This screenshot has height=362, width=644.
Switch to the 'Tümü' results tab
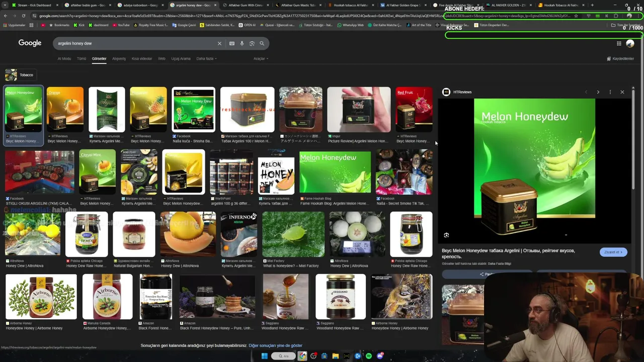click(82, 58)
